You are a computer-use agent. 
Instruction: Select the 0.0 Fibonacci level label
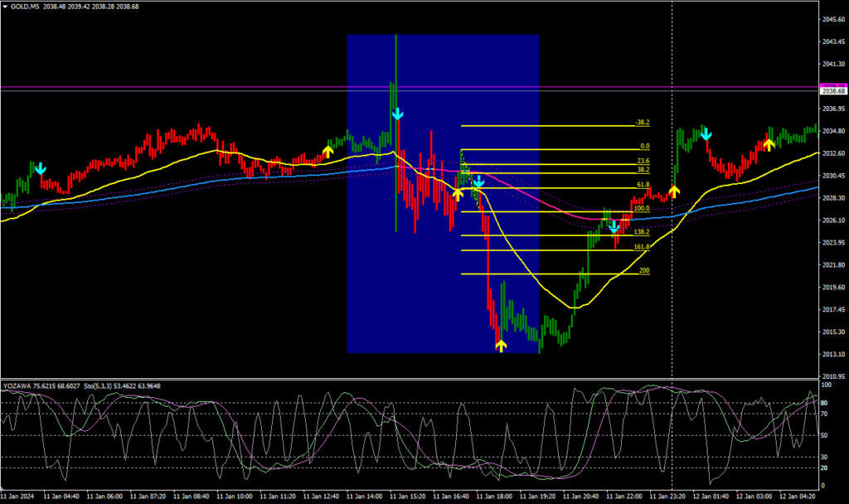click(x=643, y=145)
